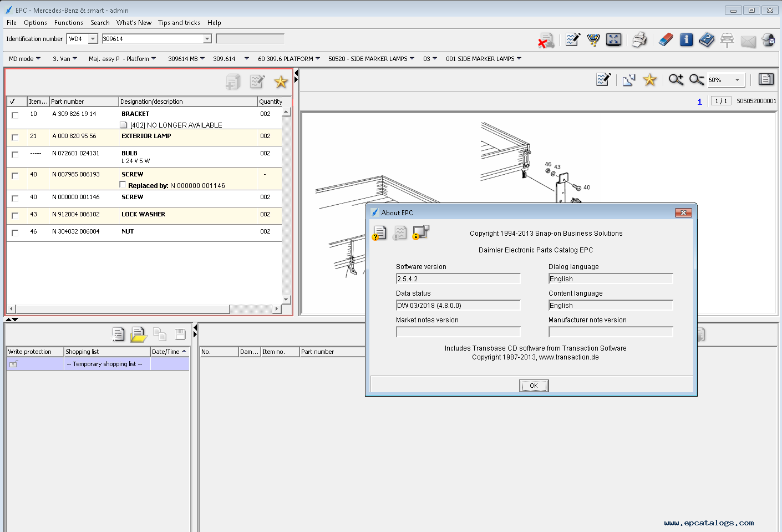Click the add note icon above parts list
The height and width of the screenshot is (532, 782).
(233, 82)
